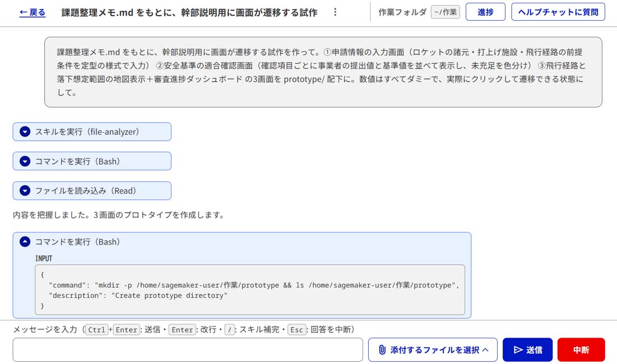Click the 送信 send button

coord(527,350)
